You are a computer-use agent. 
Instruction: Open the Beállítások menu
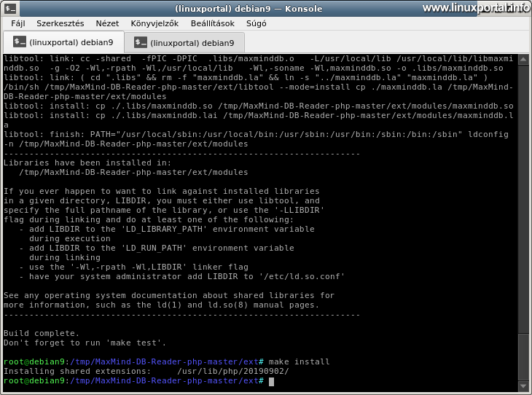(212, 23)
